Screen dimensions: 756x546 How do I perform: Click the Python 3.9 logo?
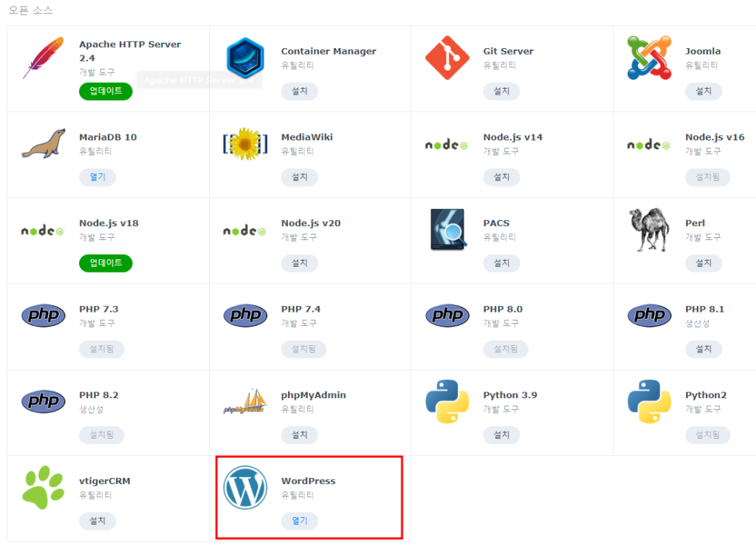(447, 401)
